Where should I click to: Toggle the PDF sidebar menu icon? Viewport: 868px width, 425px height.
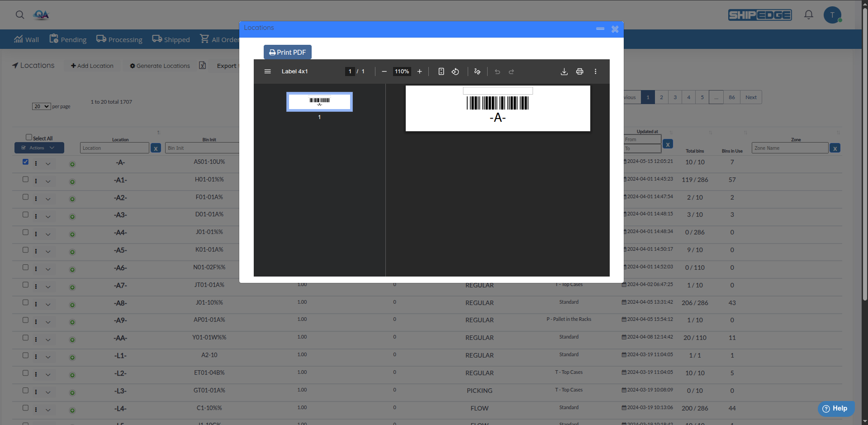click(268, 72)
